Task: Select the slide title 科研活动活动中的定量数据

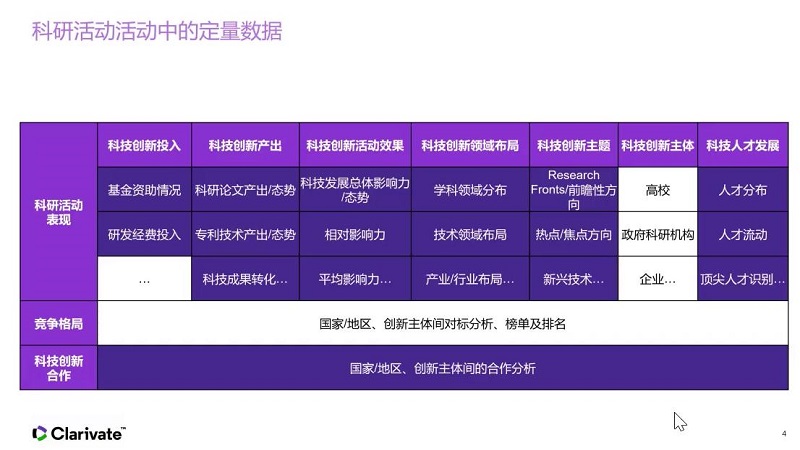Action: (x=157, y=32)
